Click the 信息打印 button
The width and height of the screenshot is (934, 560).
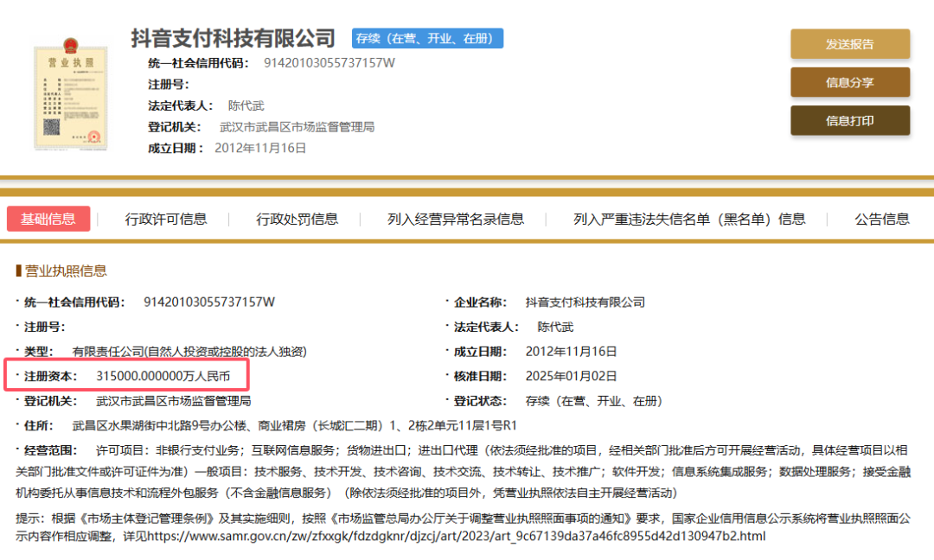(x=850, y=121)
